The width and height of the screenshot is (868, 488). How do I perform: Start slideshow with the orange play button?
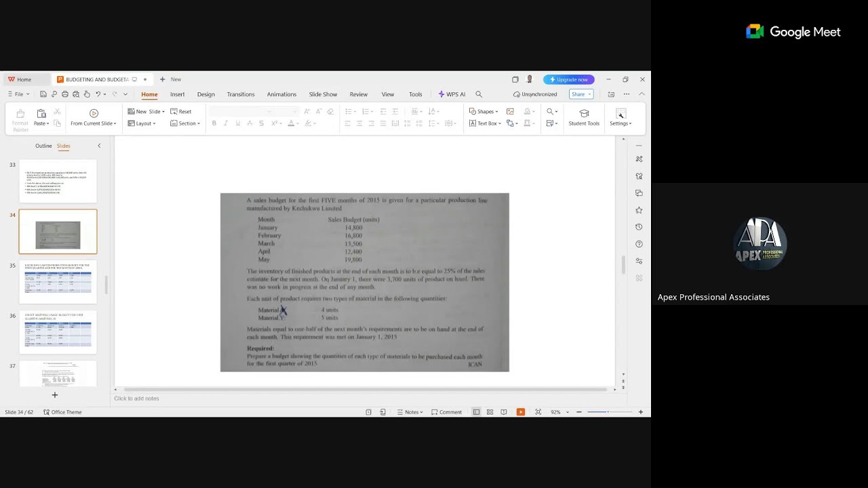[x=520, y=412]
